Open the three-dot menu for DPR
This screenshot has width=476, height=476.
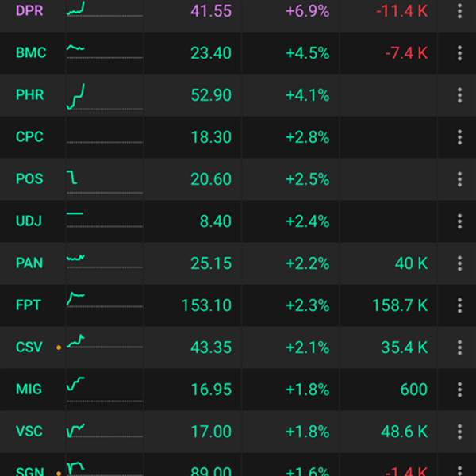459,11
